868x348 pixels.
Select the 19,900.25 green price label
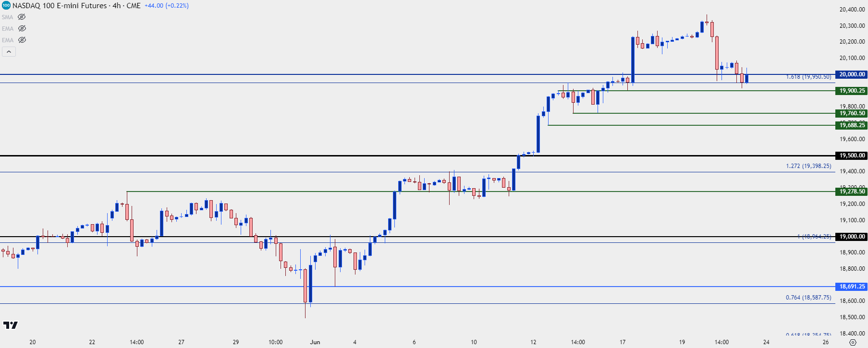click(852, 91)
